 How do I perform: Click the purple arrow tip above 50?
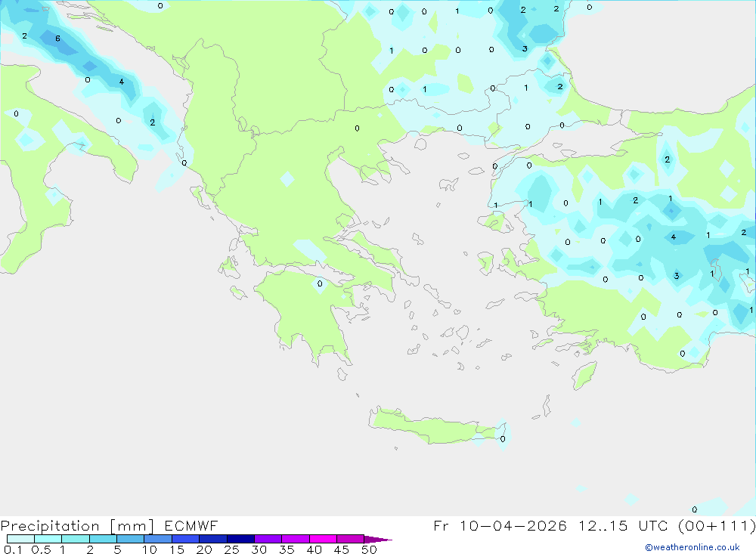click(x=378, y=540)
